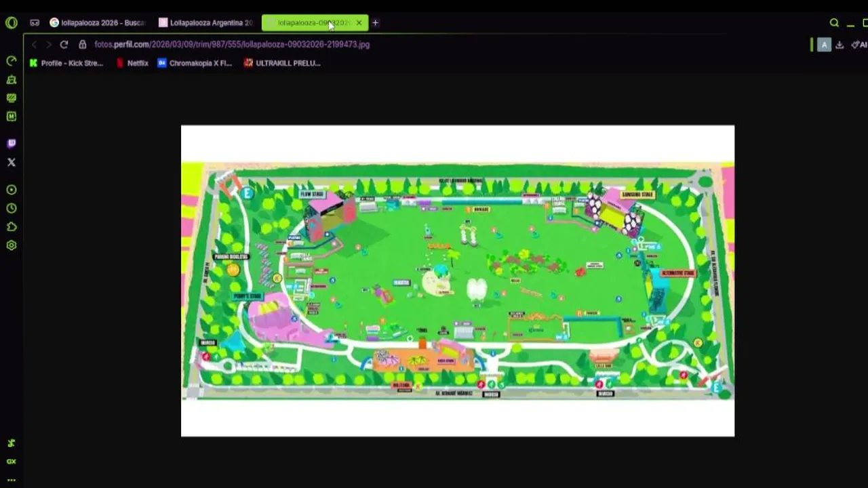Go back to previous page

click(33, 44)
